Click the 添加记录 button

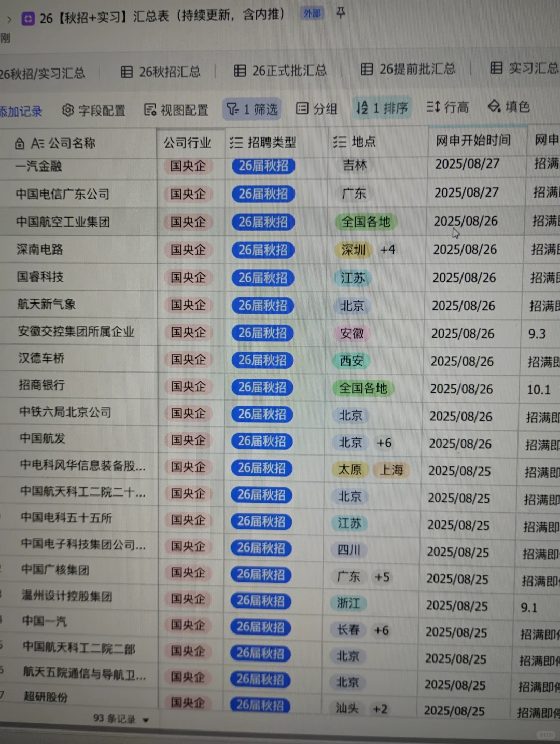[x=21, y=112]
